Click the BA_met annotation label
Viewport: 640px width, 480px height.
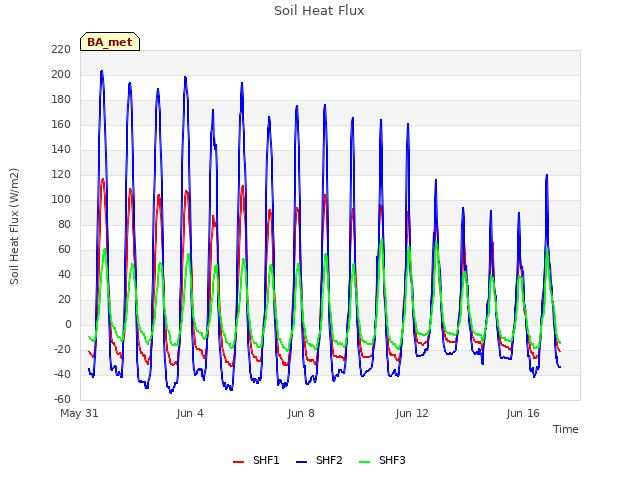click(110, 42)
